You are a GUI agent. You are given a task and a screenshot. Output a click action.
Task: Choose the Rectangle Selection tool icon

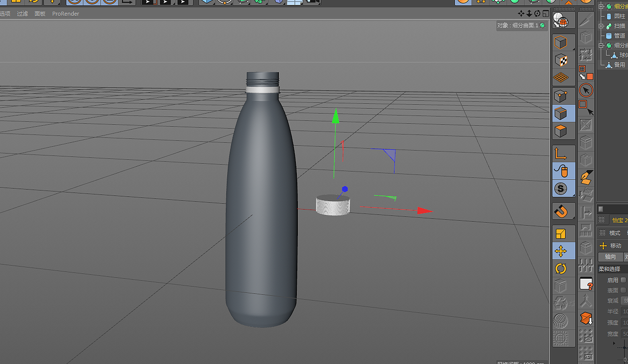[586, 107]
